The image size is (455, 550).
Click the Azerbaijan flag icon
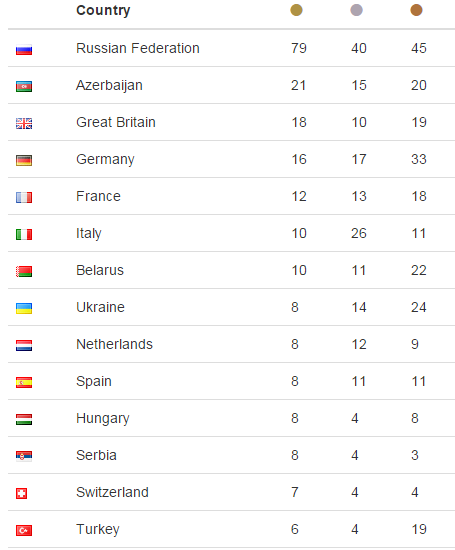24,86
